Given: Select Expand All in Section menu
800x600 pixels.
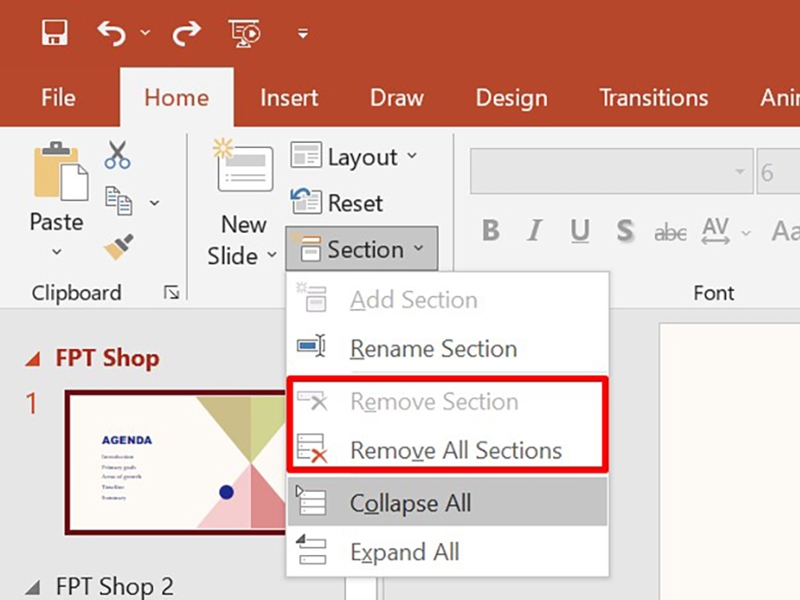Looking at the screenshot, I should click(x=447, y=551).
